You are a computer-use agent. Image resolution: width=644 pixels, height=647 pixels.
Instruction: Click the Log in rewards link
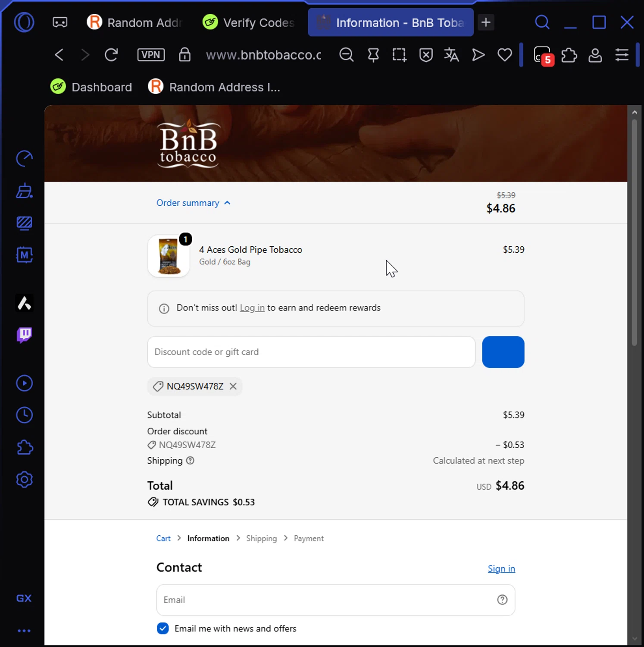252,308
